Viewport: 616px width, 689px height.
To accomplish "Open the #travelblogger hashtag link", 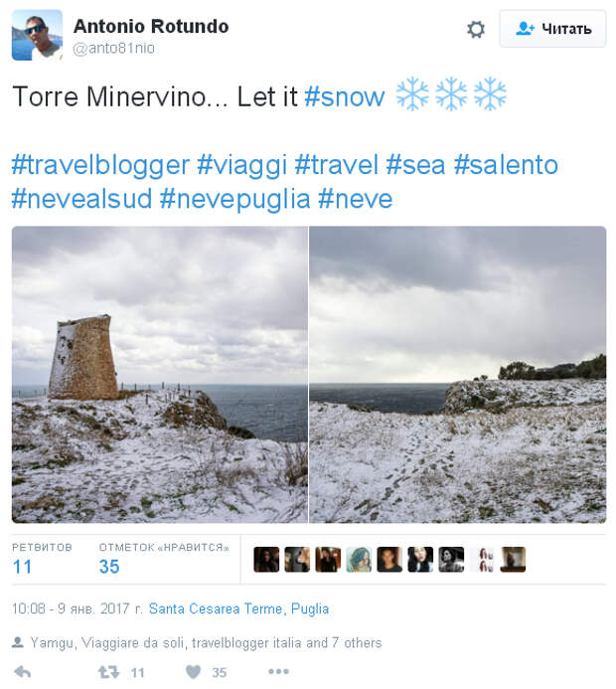I will 100,165.
